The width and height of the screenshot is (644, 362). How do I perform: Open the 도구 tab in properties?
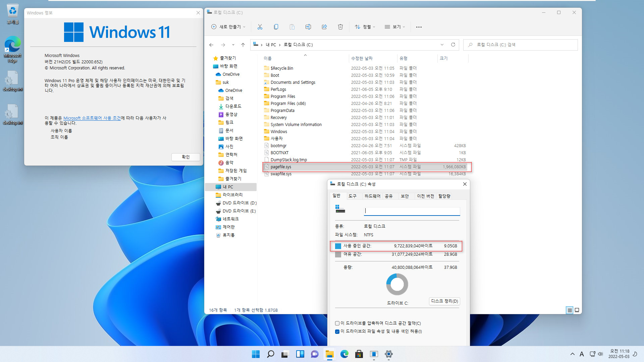(352, 196)
